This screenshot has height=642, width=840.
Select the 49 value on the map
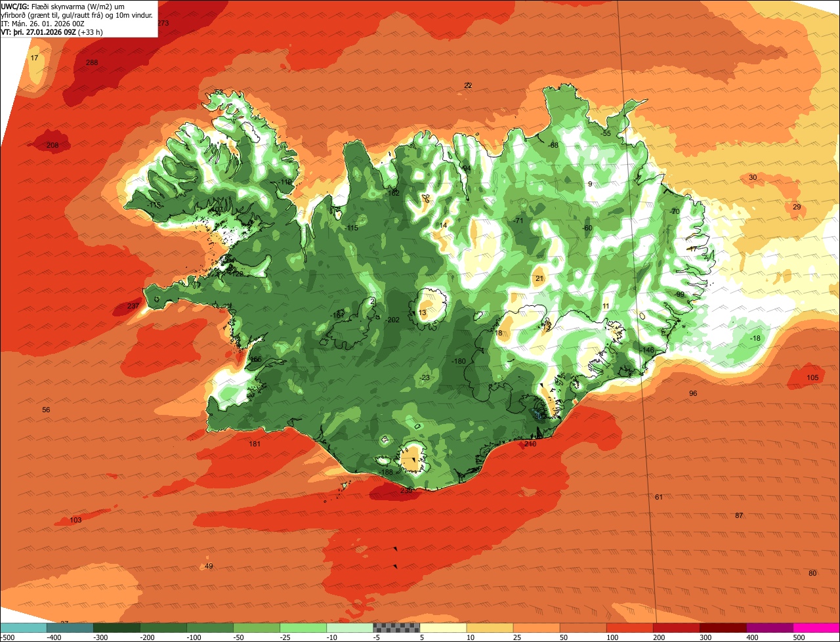click(209, 566)
